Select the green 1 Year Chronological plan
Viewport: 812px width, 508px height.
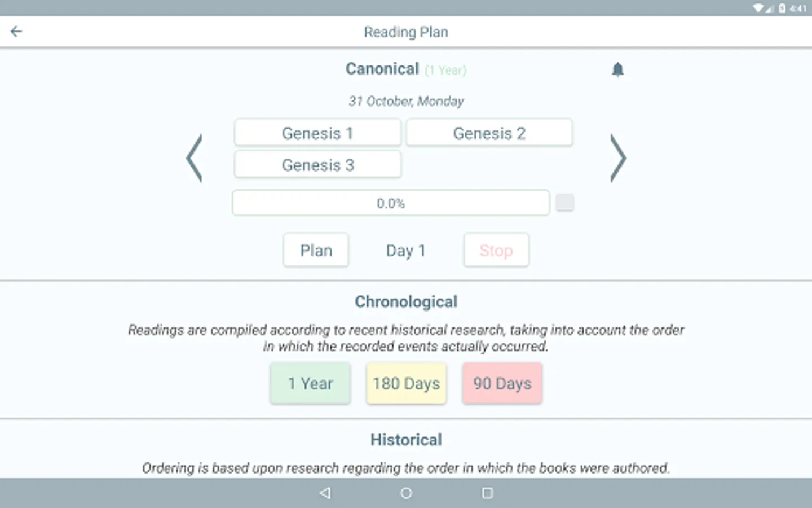(x=310, y=383)
